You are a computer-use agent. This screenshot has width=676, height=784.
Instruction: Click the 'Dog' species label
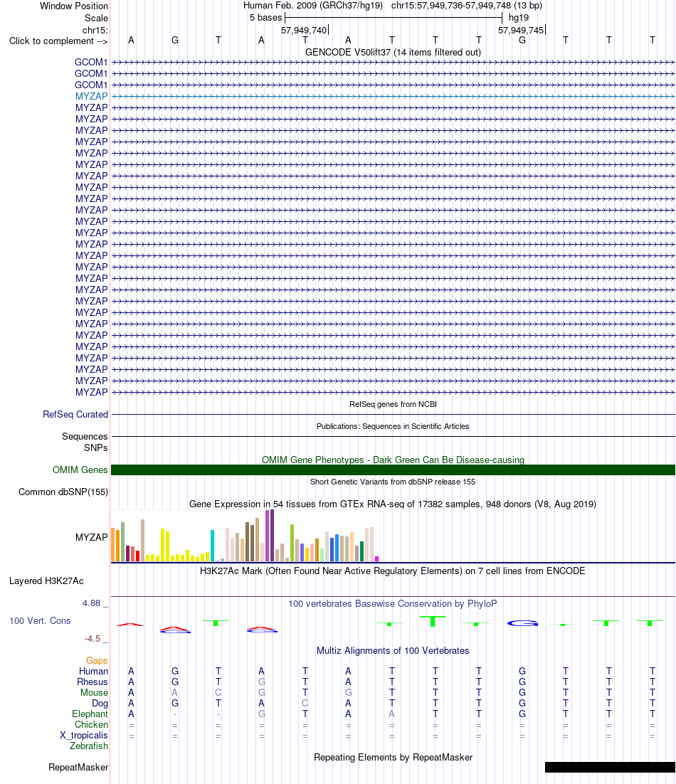(x=100, y=703)
